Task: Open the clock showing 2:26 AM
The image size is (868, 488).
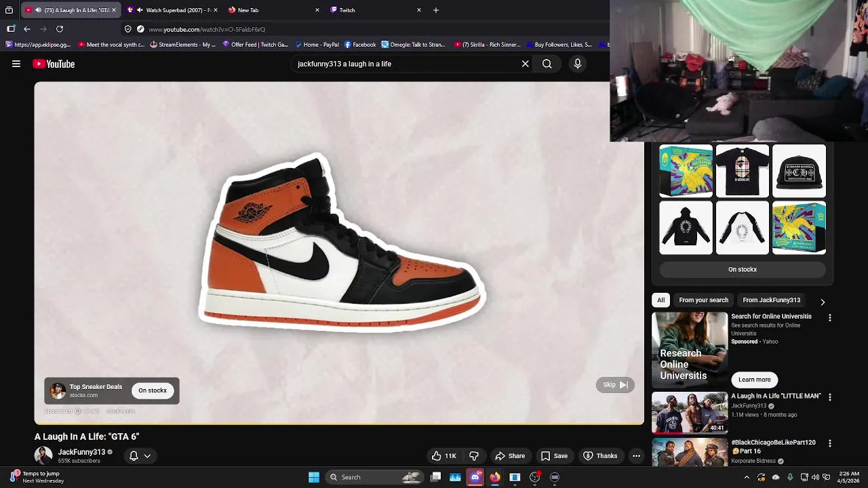Action: [x=849, y=477]
